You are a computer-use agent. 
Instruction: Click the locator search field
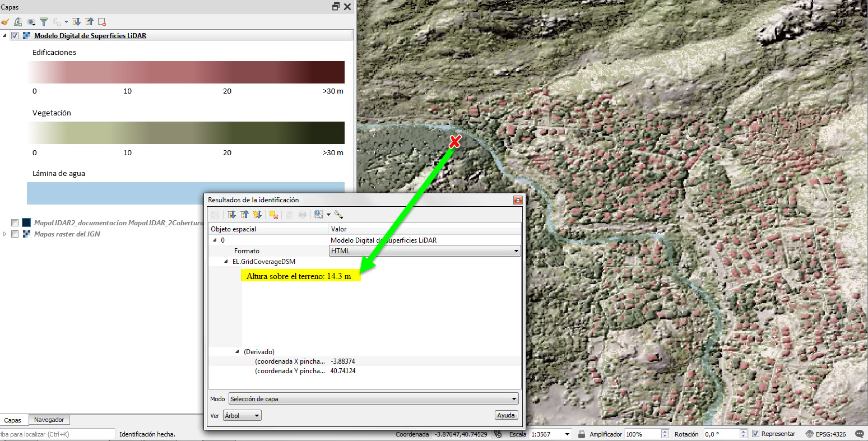[x=56, y=433]
